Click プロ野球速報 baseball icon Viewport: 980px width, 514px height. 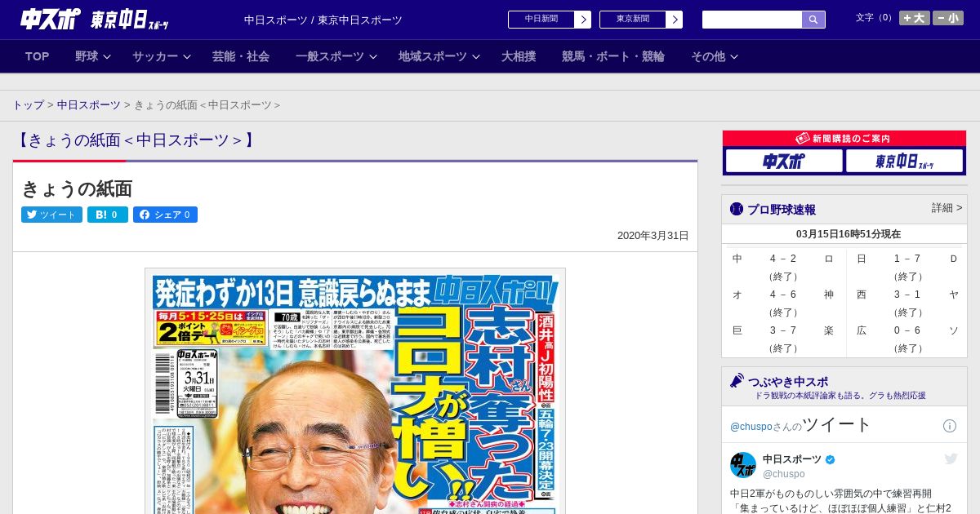point(737,210)
